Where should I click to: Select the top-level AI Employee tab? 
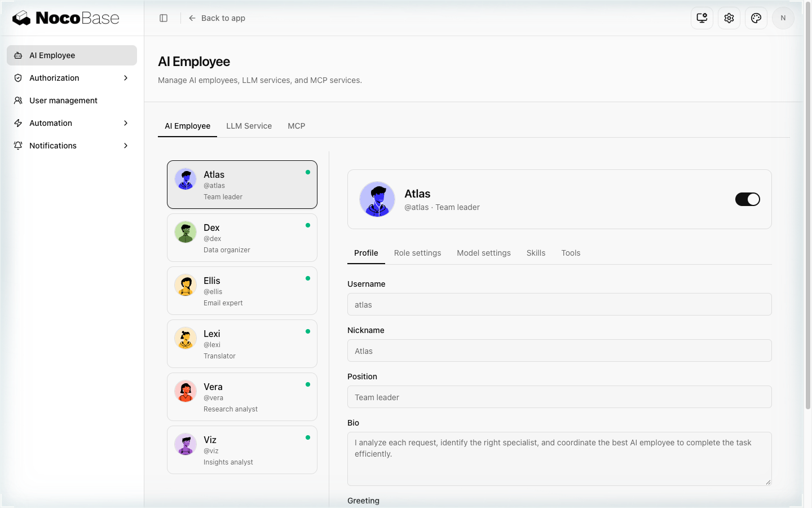coord(187,126)
